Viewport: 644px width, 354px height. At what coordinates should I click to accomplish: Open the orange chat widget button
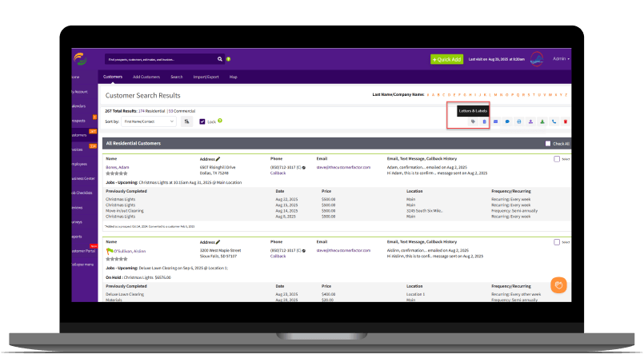click(x=559, y=284)
